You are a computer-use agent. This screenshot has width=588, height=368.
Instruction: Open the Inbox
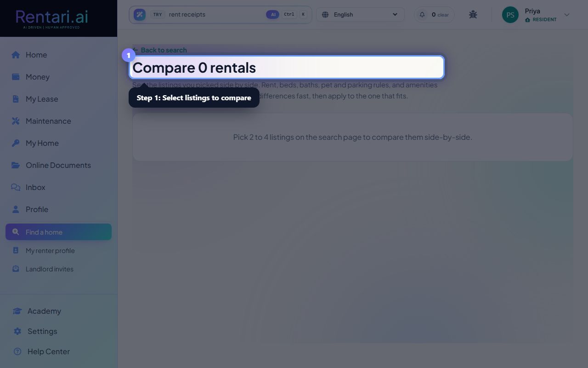tap(58, 187)
